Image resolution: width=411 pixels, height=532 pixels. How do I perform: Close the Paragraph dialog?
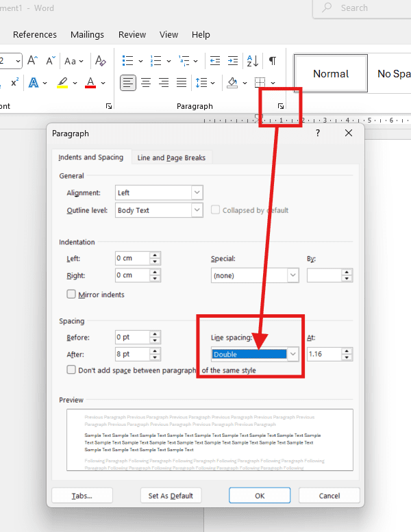tap(349, 133)
